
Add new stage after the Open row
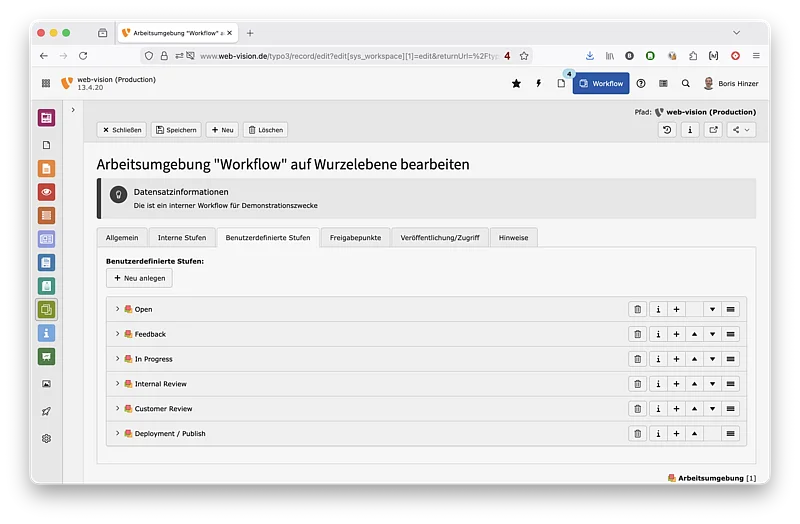tap(677, 309)
